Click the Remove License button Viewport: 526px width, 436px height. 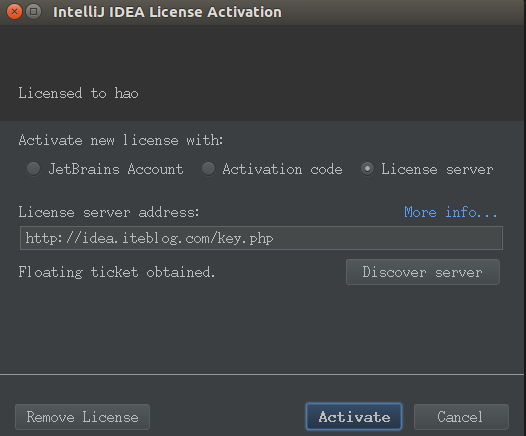click(x=82, y=417)
